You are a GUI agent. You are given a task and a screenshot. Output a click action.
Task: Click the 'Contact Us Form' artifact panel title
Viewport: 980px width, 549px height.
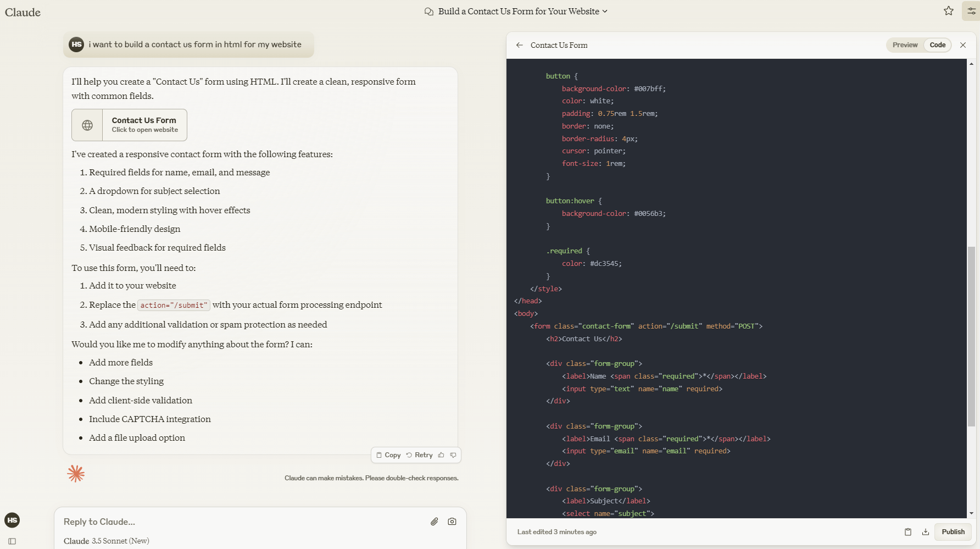click(x=559, y=45)
